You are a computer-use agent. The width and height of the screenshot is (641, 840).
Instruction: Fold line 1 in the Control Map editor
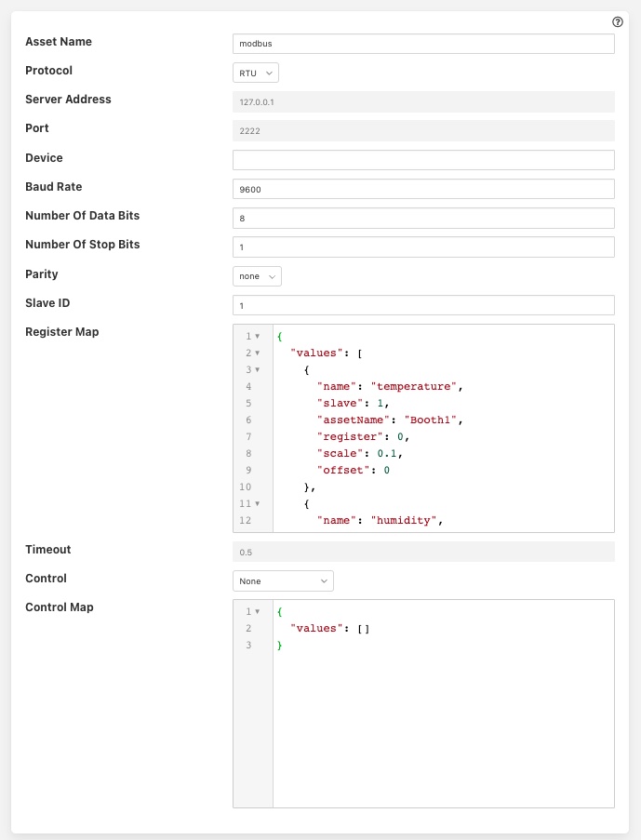coord(255,611)
